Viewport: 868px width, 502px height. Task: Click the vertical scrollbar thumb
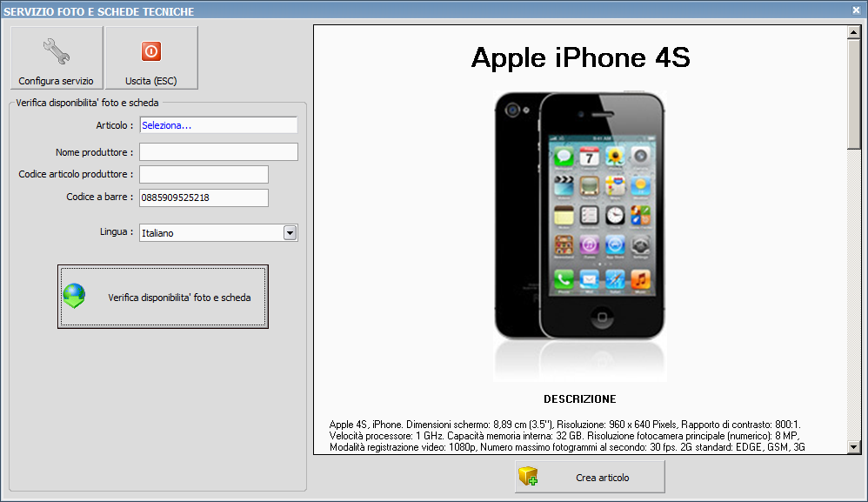coord(854,94)
